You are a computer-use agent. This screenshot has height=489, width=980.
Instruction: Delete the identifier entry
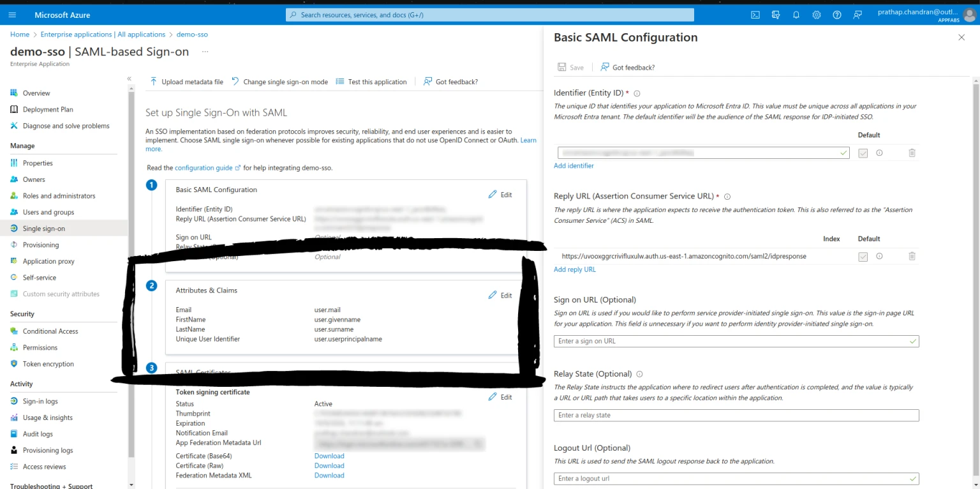[x=912, y=153]
